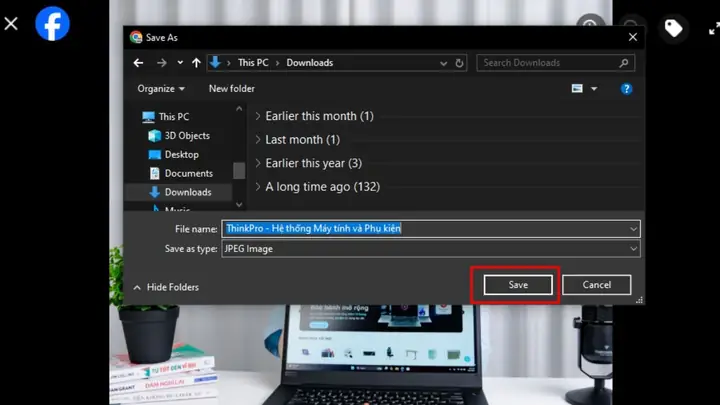The image size is (720, 405).
Task: Click New folder in the toolbar
Action: point(231,89)
